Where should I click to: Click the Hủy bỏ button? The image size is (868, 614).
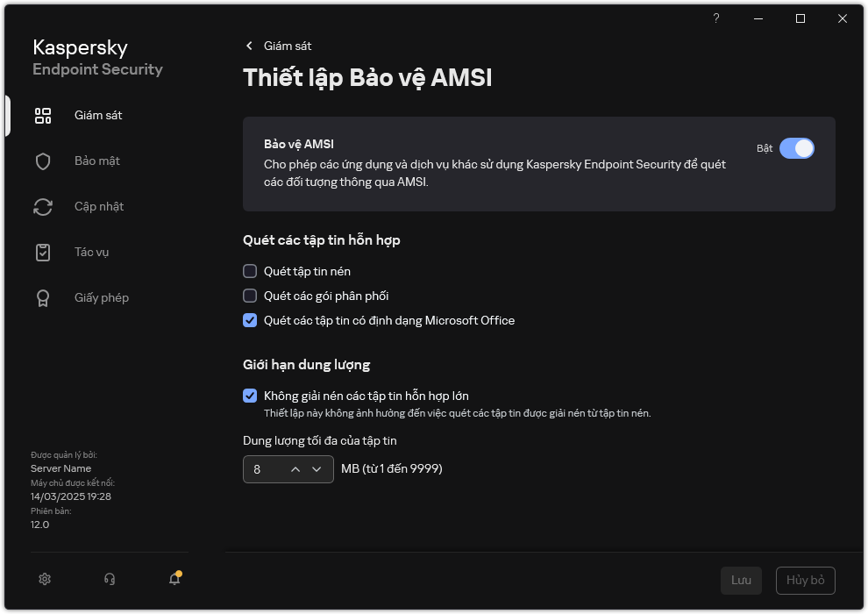(x=805, y=581)
